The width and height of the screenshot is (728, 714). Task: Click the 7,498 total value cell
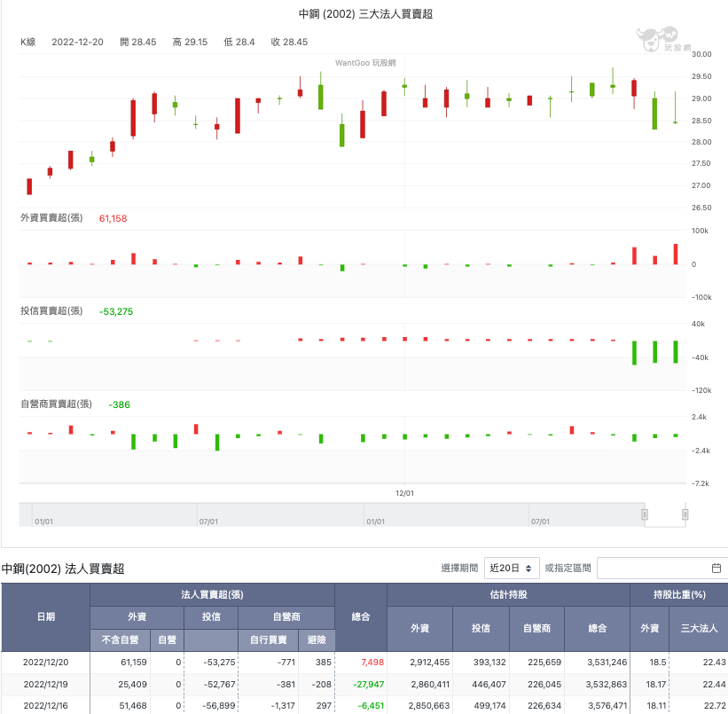coord(372,662)
